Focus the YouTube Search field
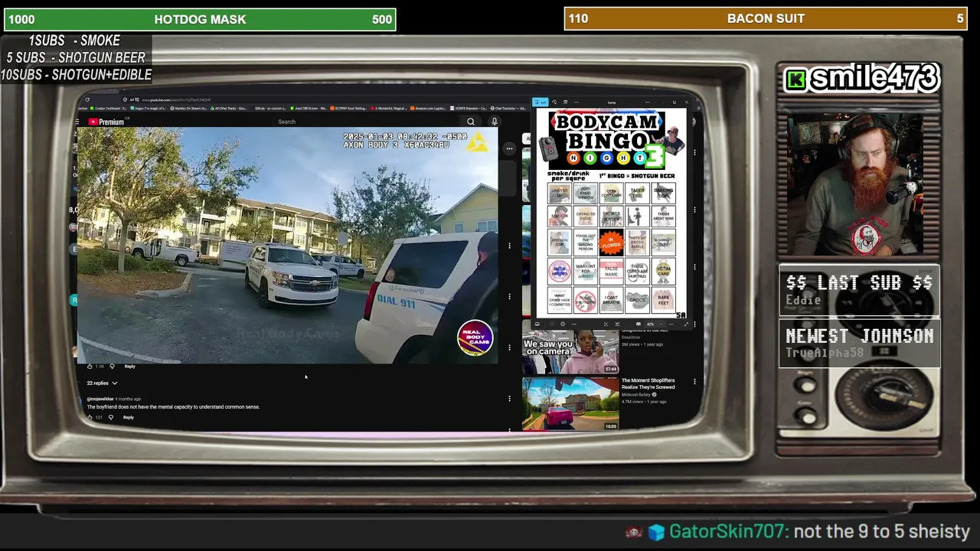This screenshot has height=551, width=980. click(367, 122)
